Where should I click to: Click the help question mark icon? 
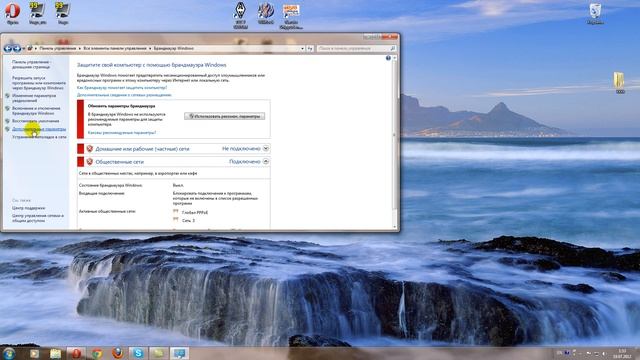(388, 58)
